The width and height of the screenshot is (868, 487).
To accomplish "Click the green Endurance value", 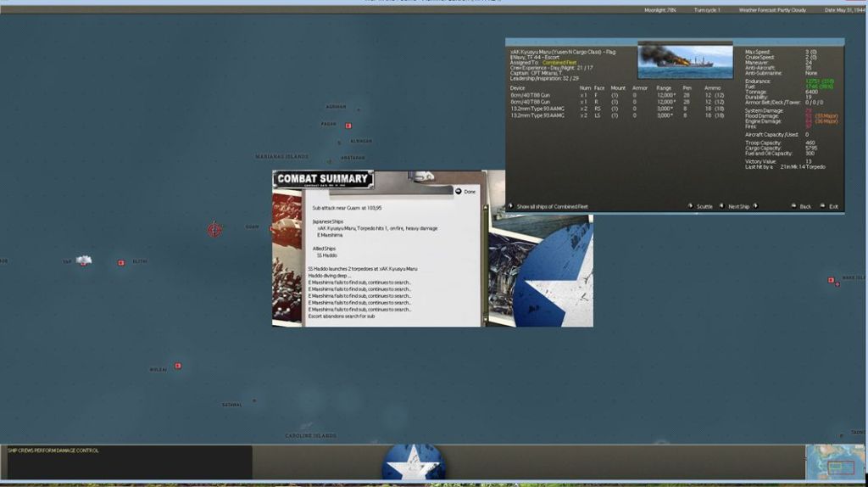I will click(x=820, y=81).
